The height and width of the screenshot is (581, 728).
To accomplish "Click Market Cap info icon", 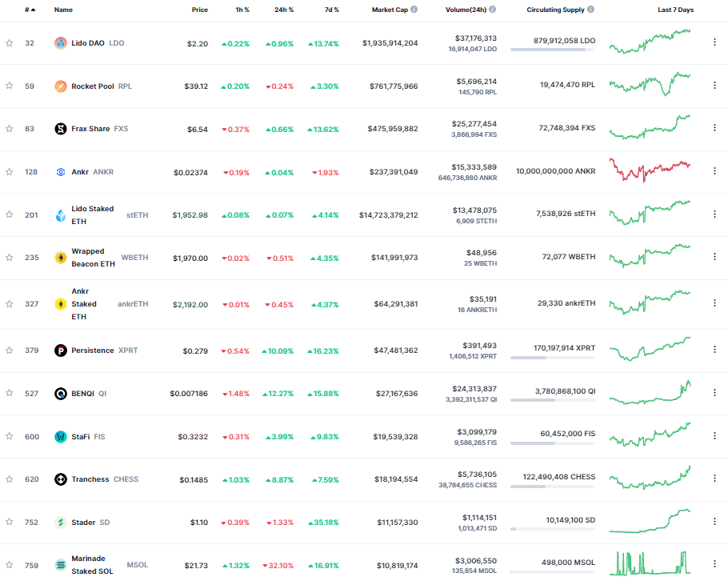I will pyautogui.click(x=414, y=10).
